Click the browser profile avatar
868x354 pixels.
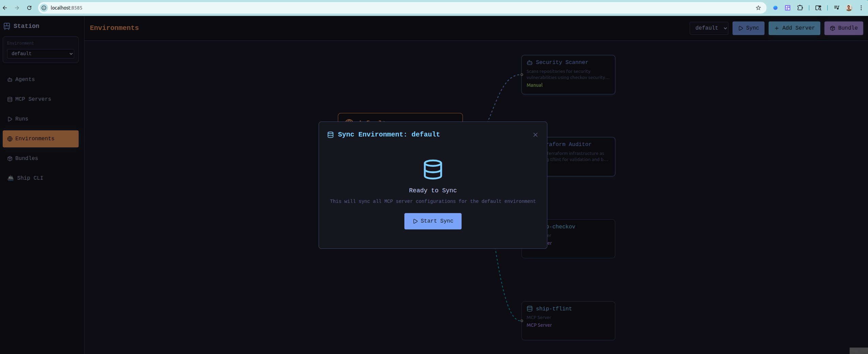849,8
